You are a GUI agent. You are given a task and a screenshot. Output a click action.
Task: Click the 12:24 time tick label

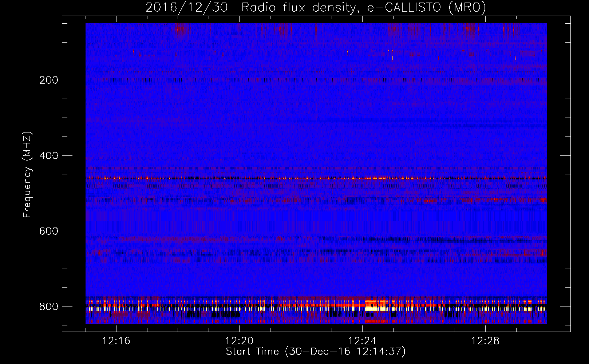[x=362, y=341]
